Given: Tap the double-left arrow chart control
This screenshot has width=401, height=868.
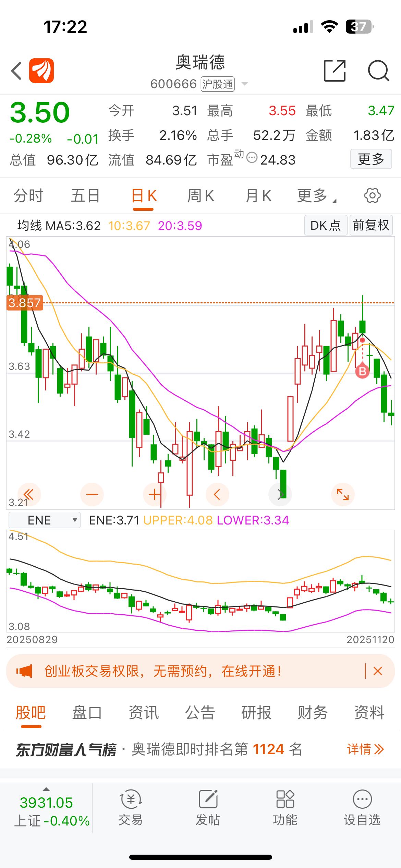Looking at the screenshot, I should point(29,494).
